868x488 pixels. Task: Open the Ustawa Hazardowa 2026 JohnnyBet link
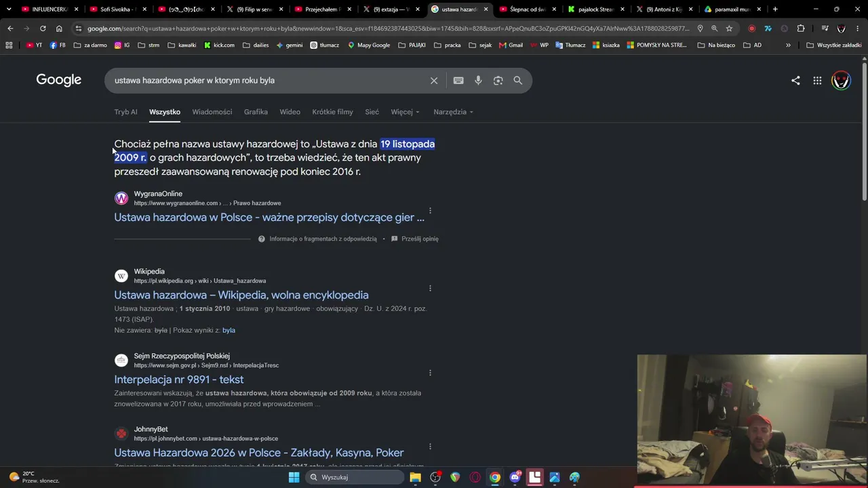pyautogui.click(x=259, y=453)
